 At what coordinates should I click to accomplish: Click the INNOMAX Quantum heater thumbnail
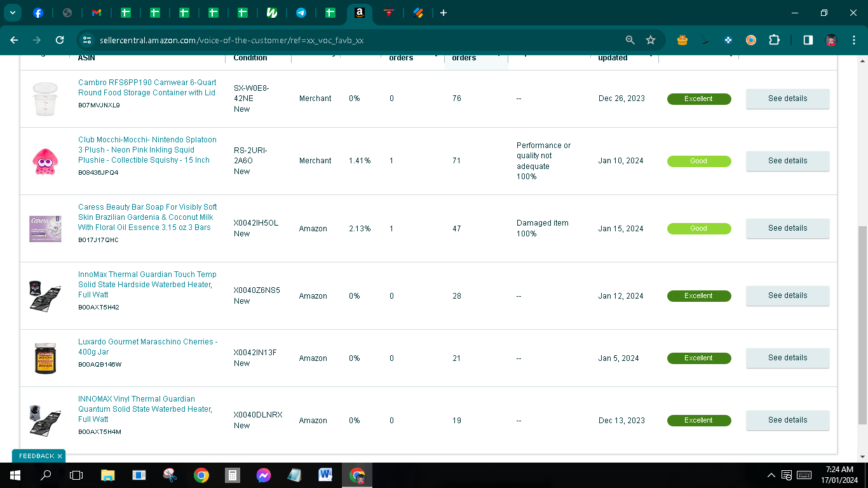point(45,421)
